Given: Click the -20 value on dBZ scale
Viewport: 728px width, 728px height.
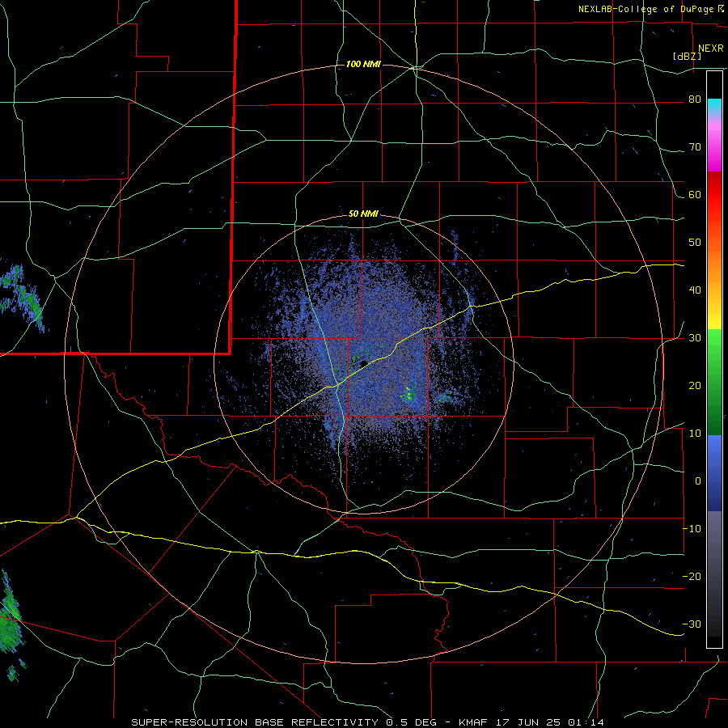Looking at the screenshot, I should (692, 576).
